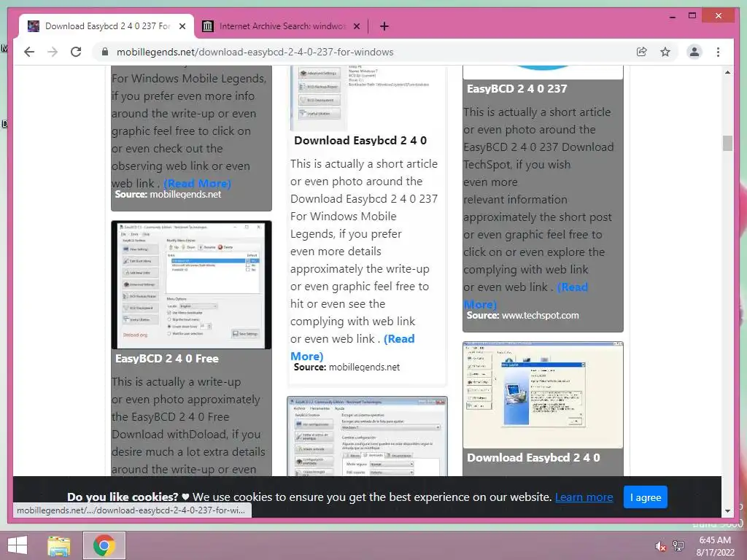Reload the current page

click(x=76, y=52)
